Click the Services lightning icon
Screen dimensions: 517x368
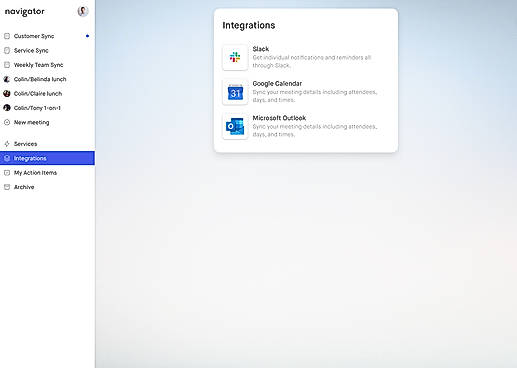point(7,144)
